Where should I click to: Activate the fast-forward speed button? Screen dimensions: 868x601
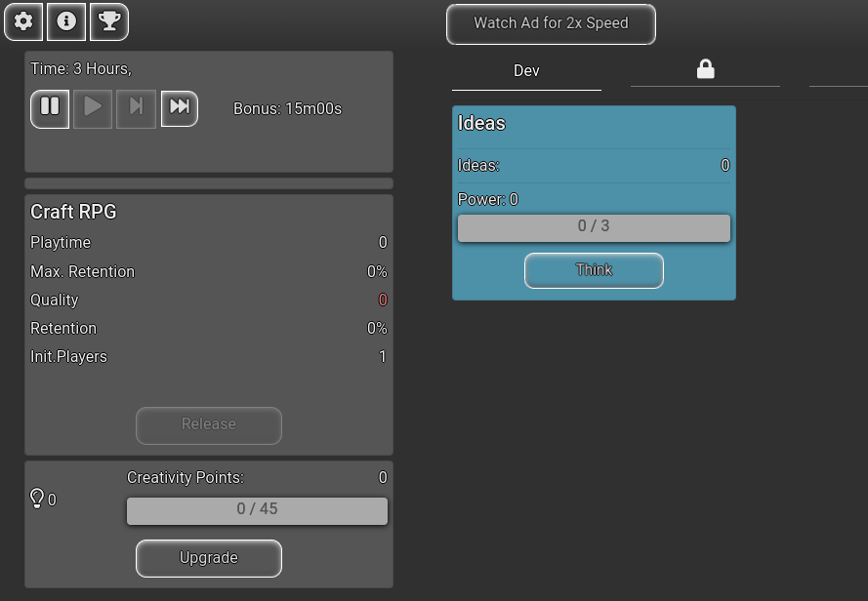point(180,108)
